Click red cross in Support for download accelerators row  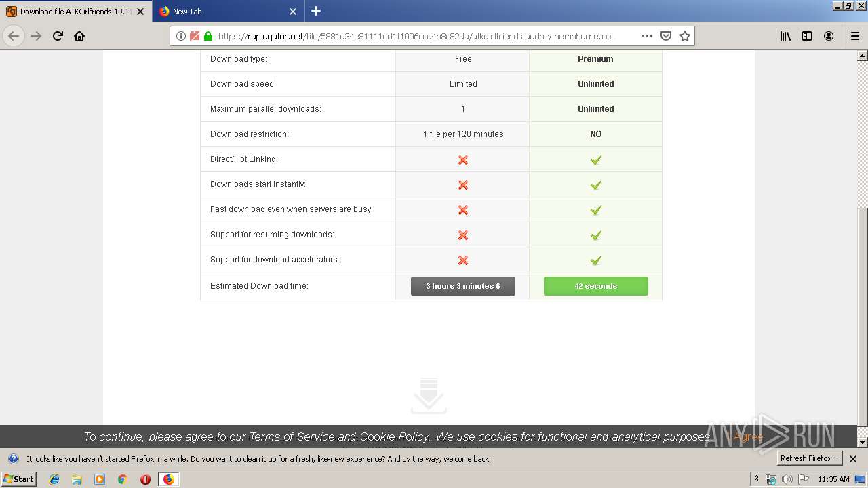click(x=463, y=260)
